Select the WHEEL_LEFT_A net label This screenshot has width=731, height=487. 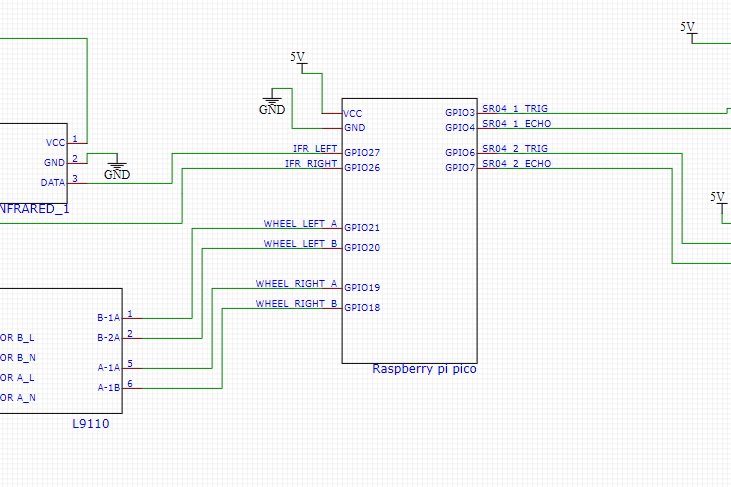(x=300, y=224)
